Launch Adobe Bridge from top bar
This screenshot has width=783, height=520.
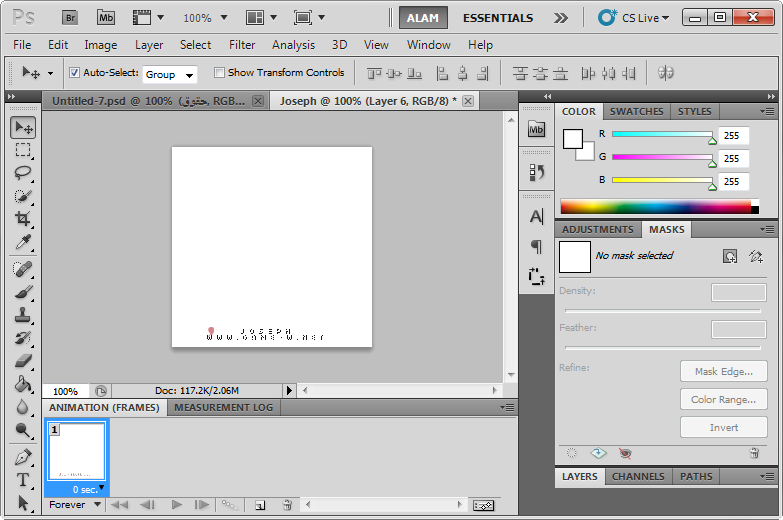(70, 17)
